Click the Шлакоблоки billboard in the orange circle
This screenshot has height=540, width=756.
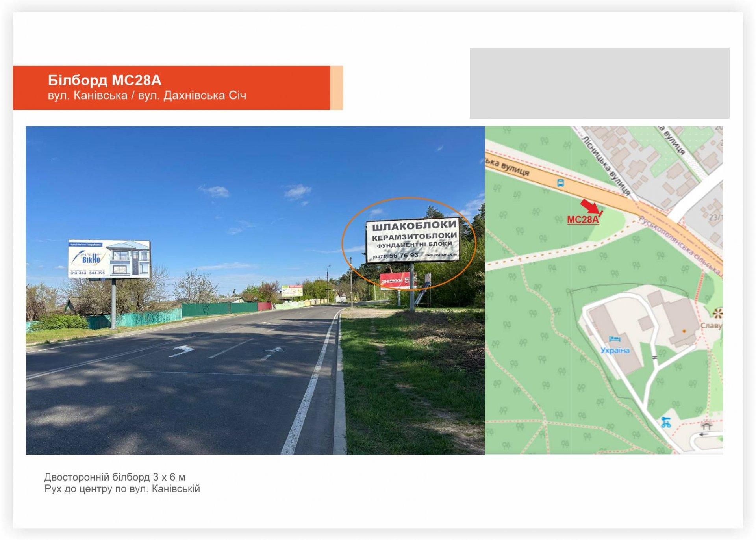click(413, 240)
